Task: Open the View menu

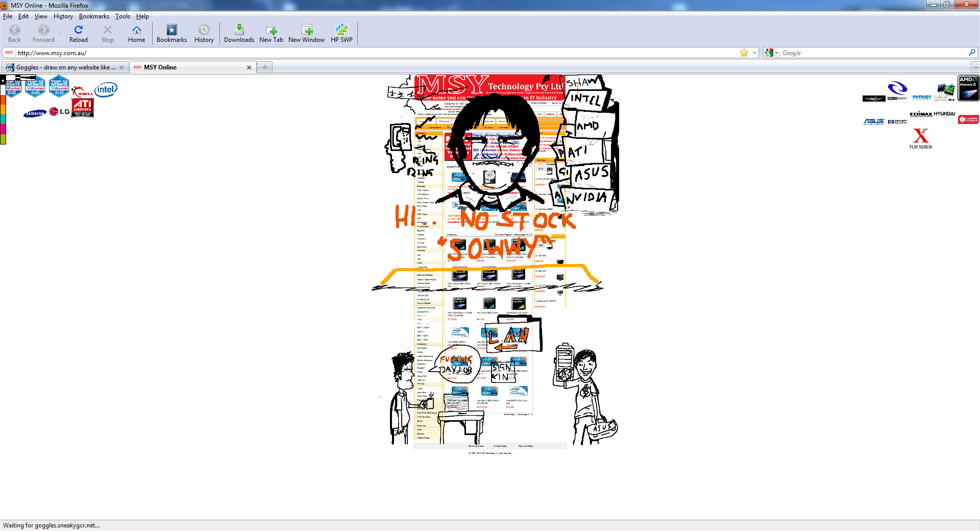Action: point(41,16)
